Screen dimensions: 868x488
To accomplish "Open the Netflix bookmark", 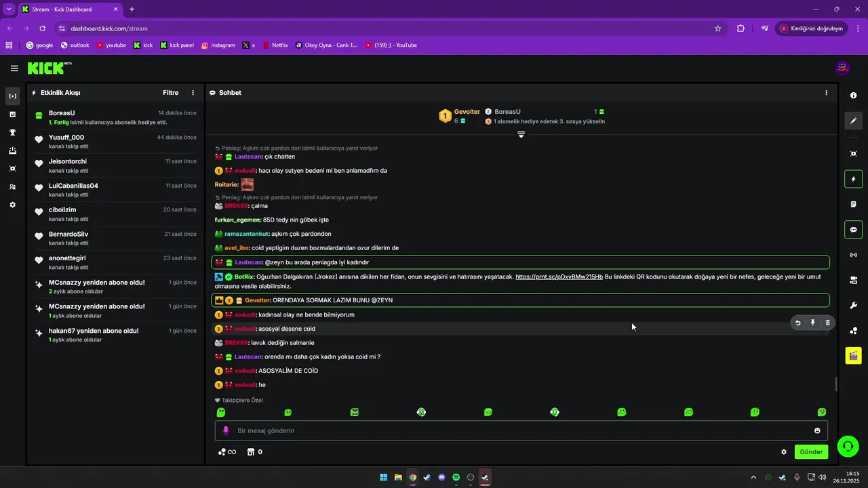I will click(275, 45).
